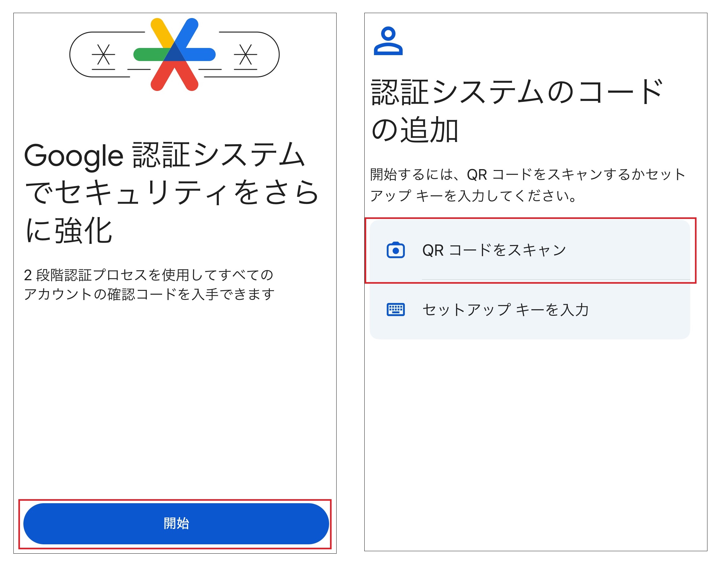This screenshot has width=728, height=563.
Task: Tap the camera icon for QR scanning
Action: (x=396, y=250)
